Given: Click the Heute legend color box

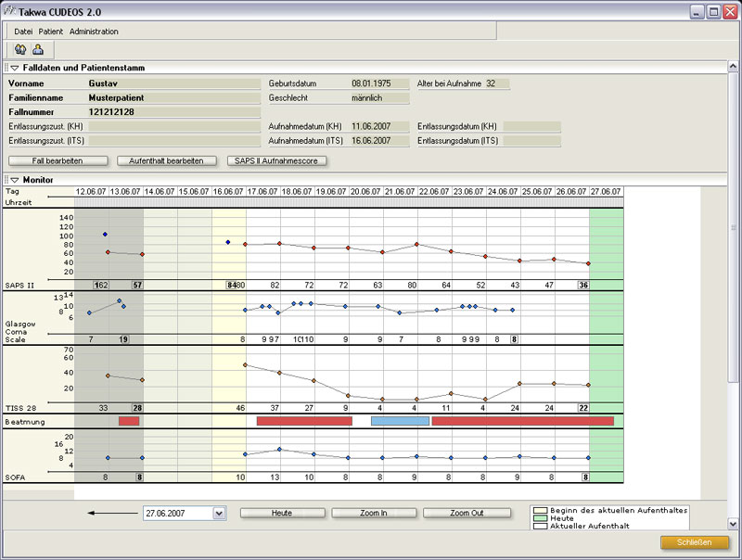Looking at the screenshot, I should (x=540, y=518).
